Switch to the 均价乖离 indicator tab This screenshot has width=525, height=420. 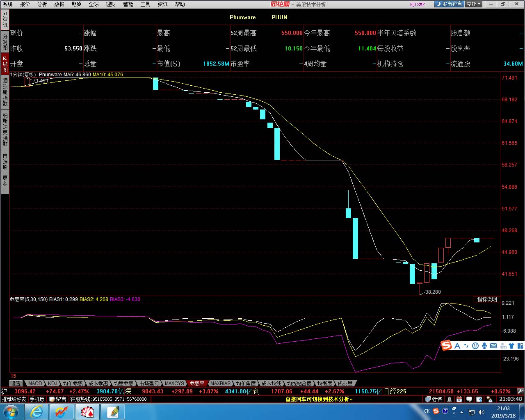tap(73, 383)
